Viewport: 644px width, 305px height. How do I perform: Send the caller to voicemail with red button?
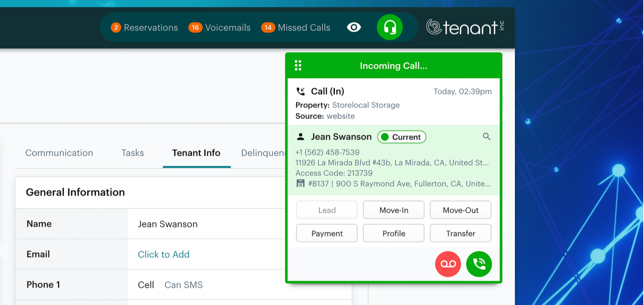click(448, 264)
